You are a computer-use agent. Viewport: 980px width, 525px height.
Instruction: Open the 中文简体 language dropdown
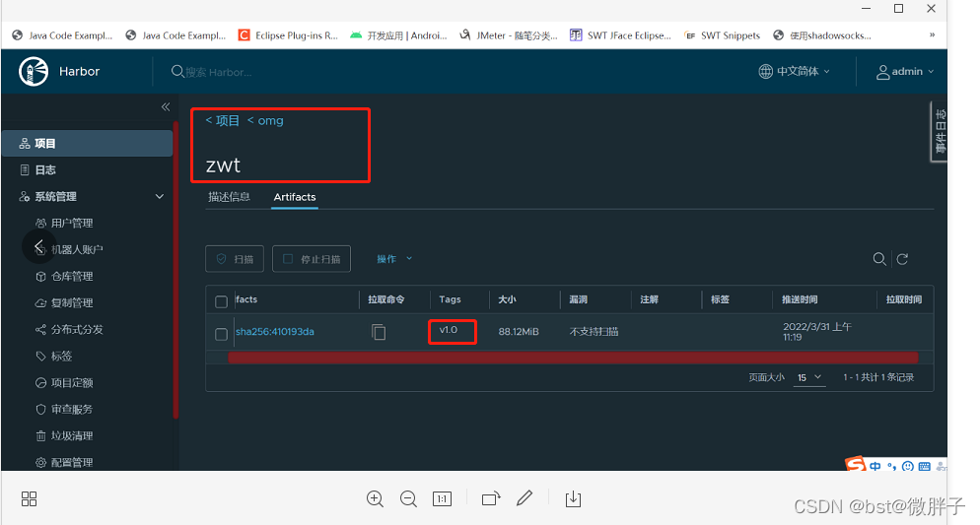click(x=795, y=71)
